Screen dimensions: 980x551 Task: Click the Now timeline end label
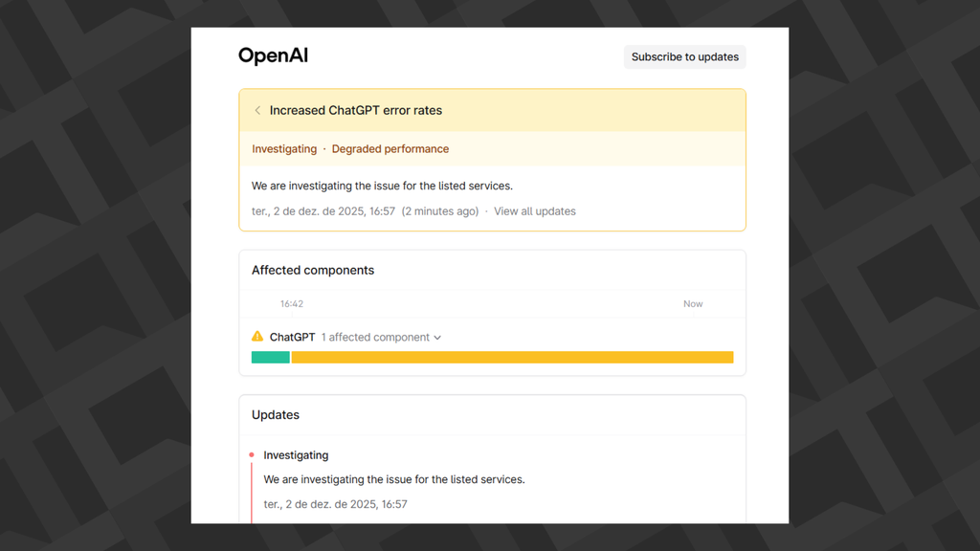693,304
